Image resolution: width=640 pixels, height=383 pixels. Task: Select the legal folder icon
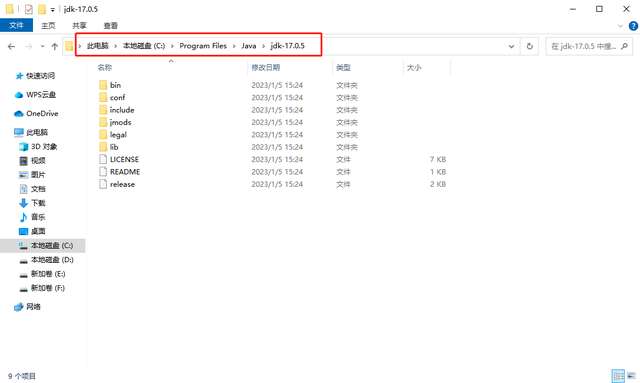click(x=103, y=134)
